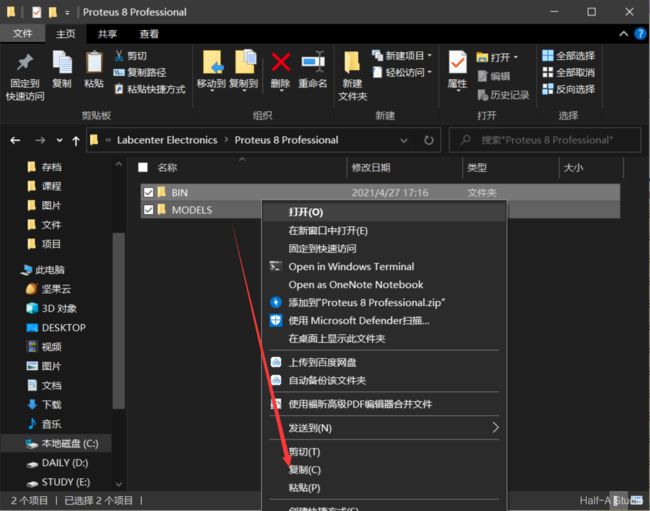Choose 在新窗口中打开(E)

pyautogui.click(x=383, y=230)
